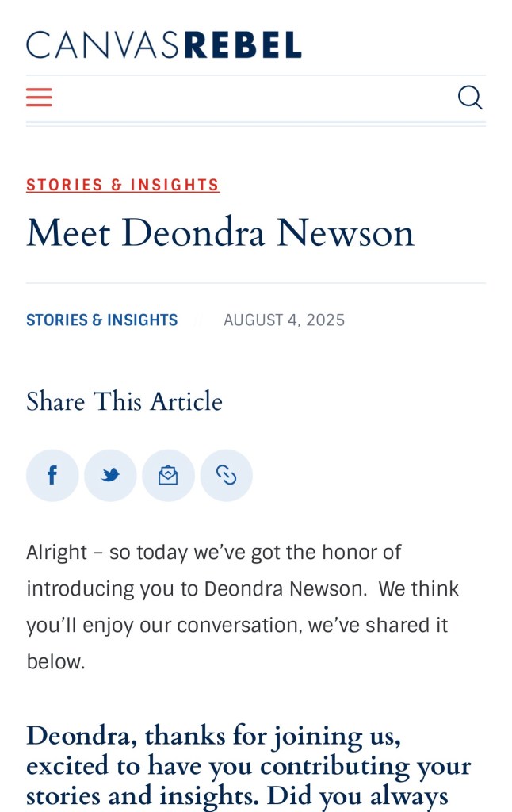This screenshot has height=812, width=512.
Task: Share the article on Facebook
Action: coord(52,476)
